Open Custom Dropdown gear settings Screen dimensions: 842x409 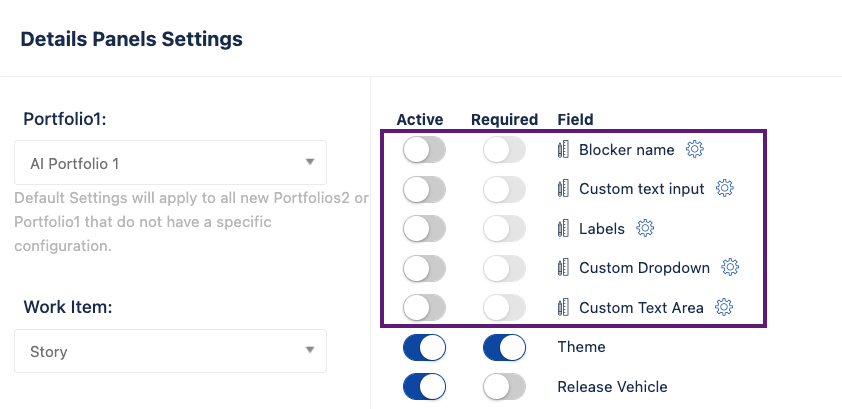[730, 267]
